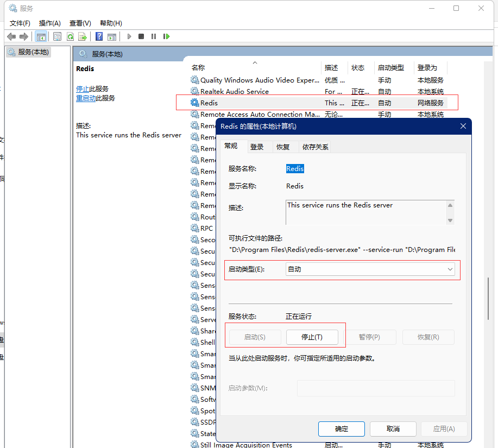Open the 帮助(H) menu

111,23
